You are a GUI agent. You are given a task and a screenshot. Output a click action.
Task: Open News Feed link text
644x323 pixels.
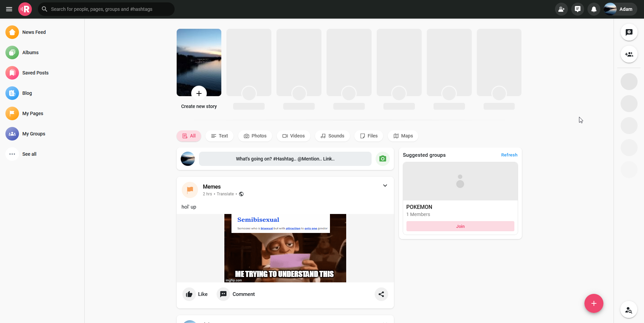[x=34, y=32]
